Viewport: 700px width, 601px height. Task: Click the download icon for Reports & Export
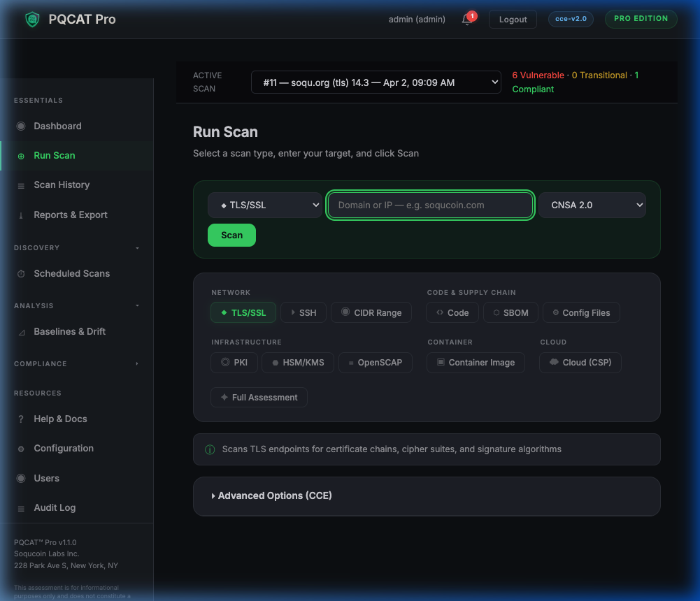(x=21, y=215)
